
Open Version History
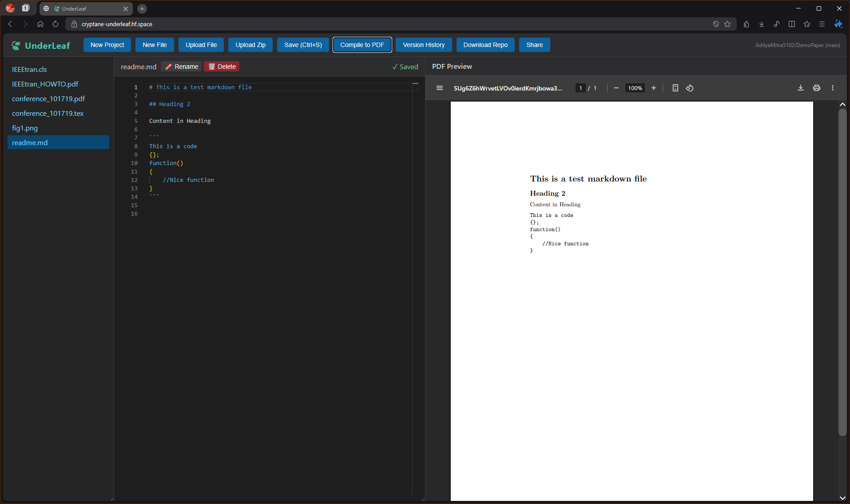pos(423,45)
